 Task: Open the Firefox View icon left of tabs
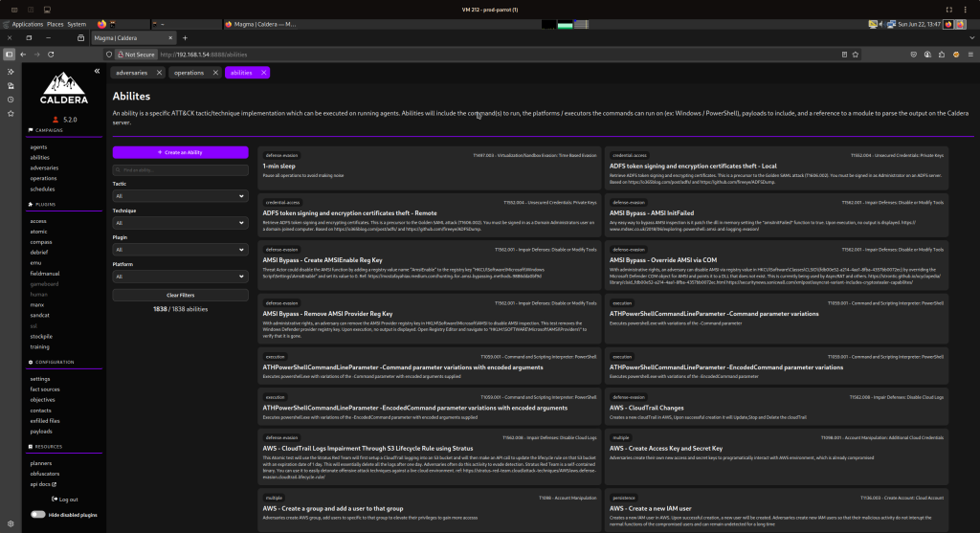click(x=80, y=38)
